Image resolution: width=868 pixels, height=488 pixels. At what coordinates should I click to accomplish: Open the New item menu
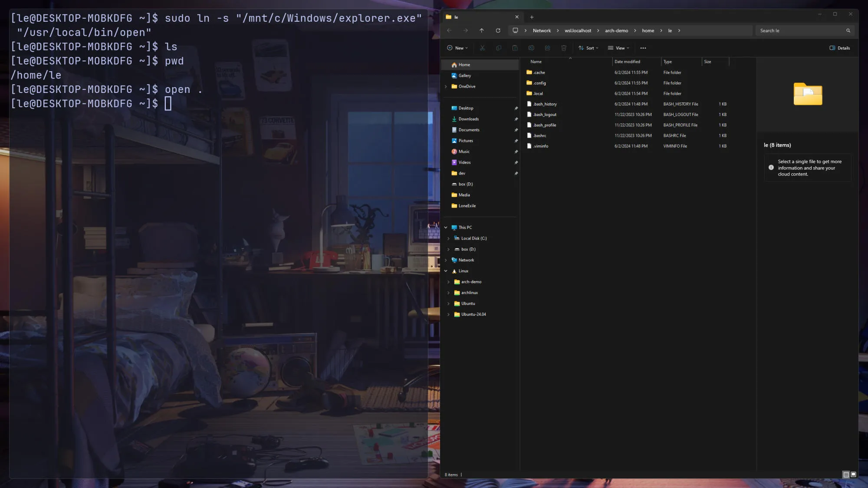[x=457, y=48]
